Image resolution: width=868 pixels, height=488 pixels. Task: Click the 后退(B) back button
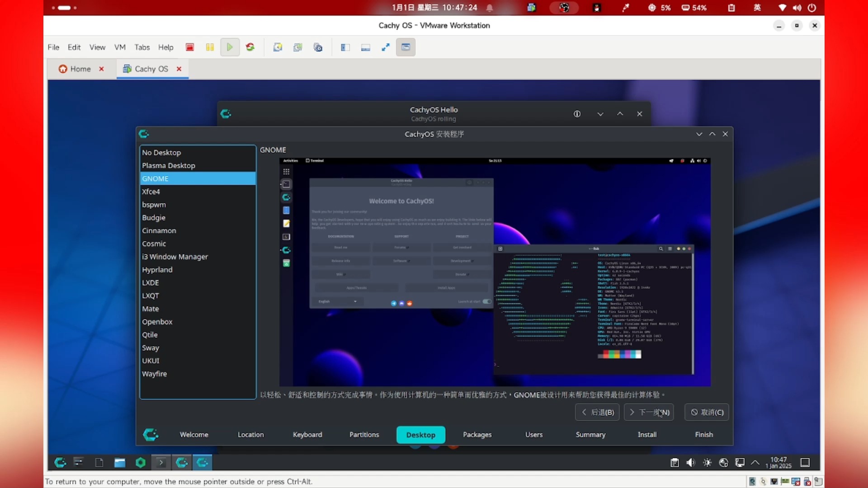[x=597, y=412]
